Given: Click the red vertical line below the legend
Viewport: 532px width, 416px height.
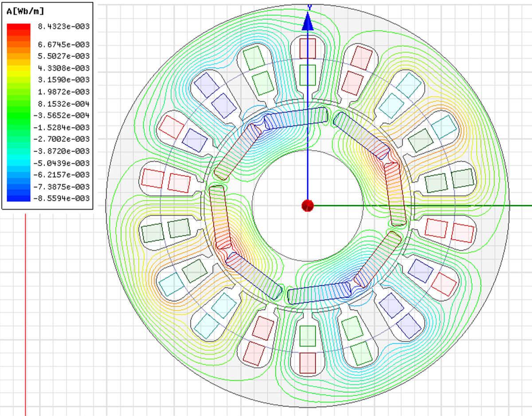Looking at the screenshot, I should click(26, 310).
